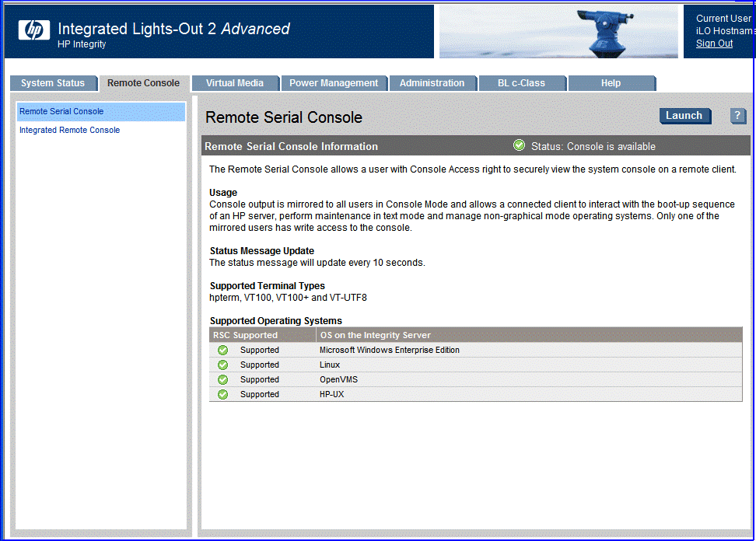756x541 pixels.
Task: Switch to the BL c-Class tab
Action: [x=521, y=83]
